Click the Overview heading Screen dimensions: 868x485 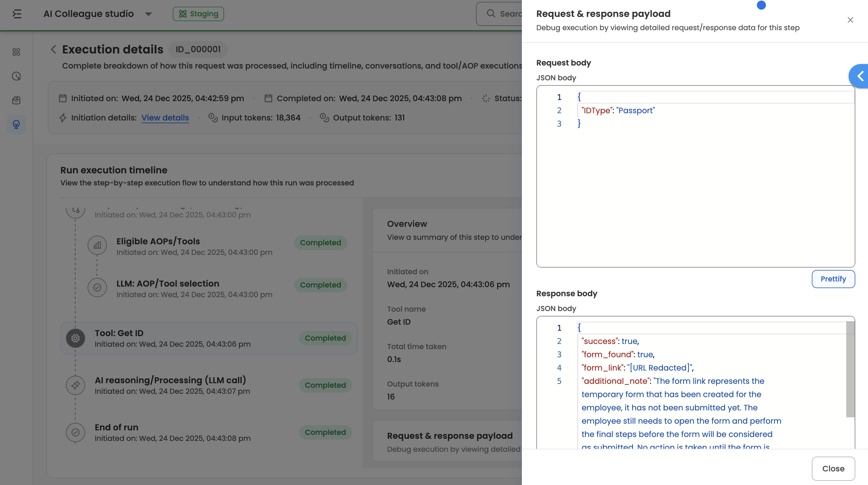point(407,224)
